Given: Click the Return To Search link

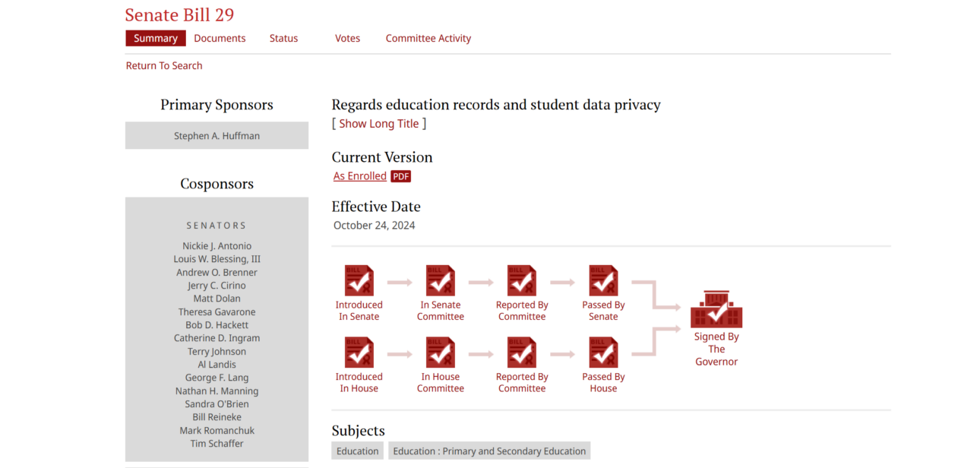Looking at the screenshot, I should click(164, 66).
